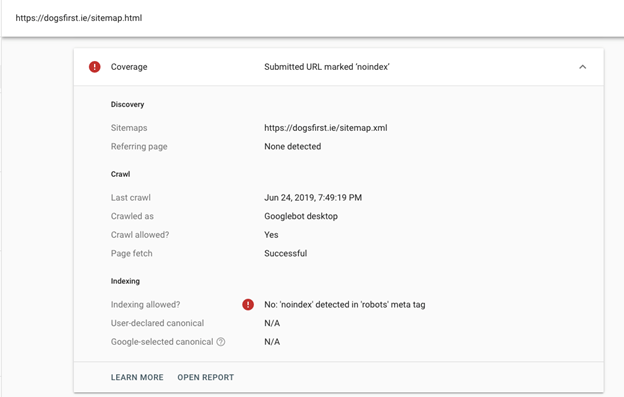Select the noindex detected in robots meta tag text
This screenshot has width=624, height=397.
[345, 305]
